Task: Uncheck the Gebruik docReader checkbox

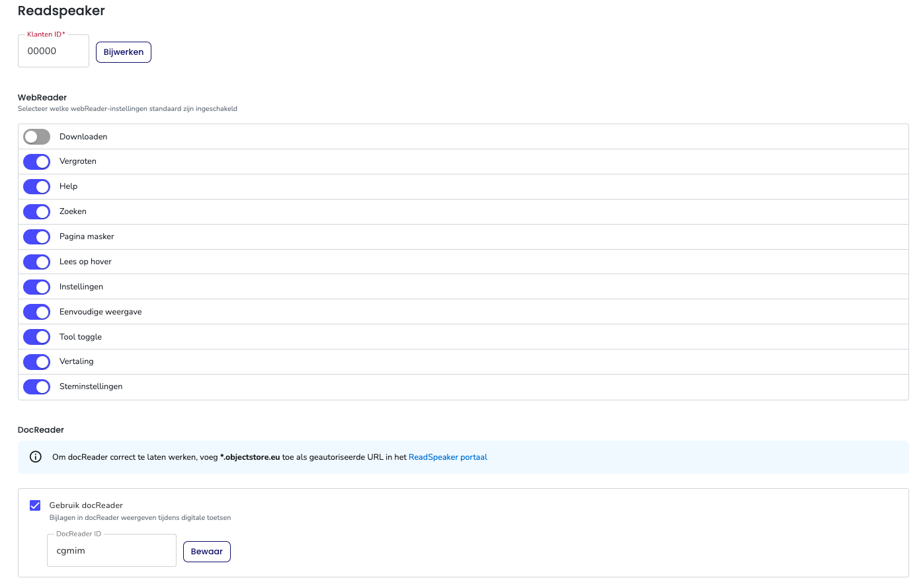Action: pos(35,505)
